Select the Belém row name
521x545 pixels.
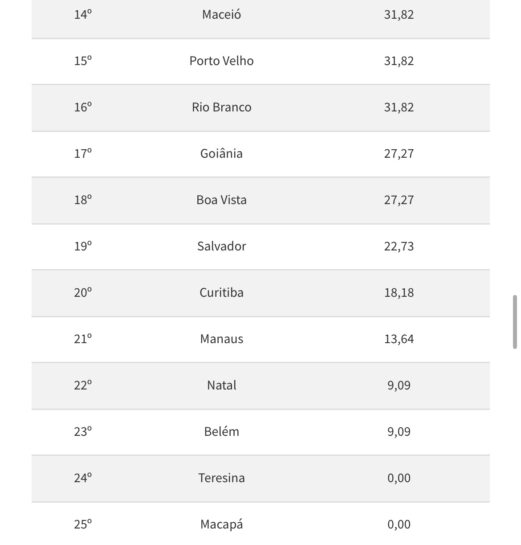(221, 431)
